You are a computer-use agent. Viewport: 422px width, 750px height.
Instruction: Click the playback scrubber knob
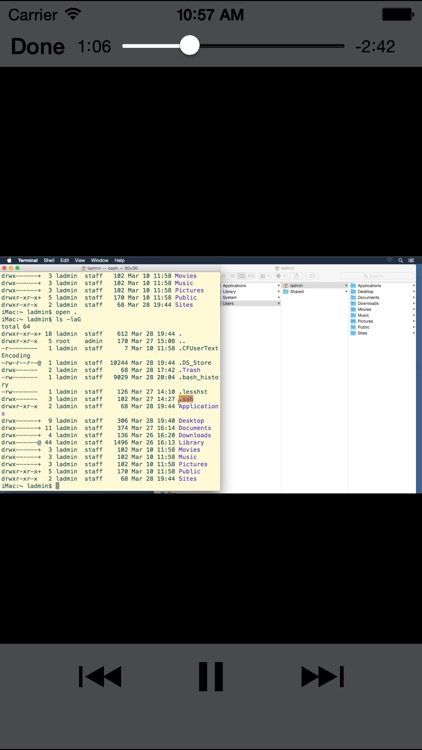click(x=189, y=46)
